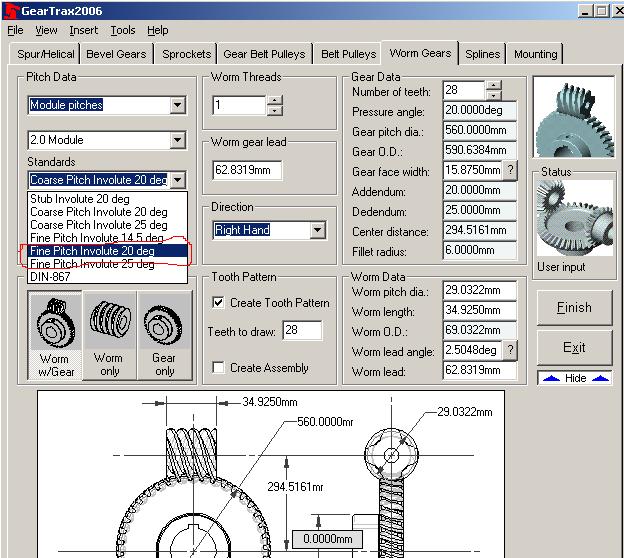Screen dimensions: 624x558
Task: Open the Module pitches dropdown
Action: (177, 105)
